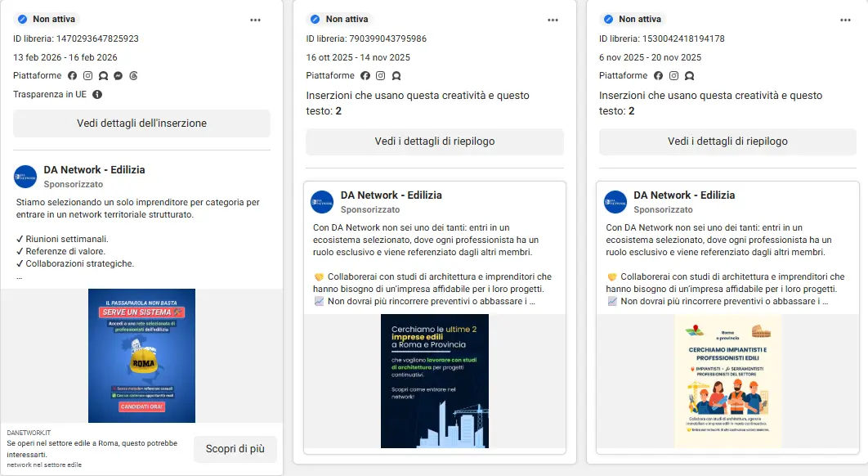The height and width of the screenshot is (476, 868).
Task: Open Vedi dettagli dell'inserzione
Action: tap(141, 123)
